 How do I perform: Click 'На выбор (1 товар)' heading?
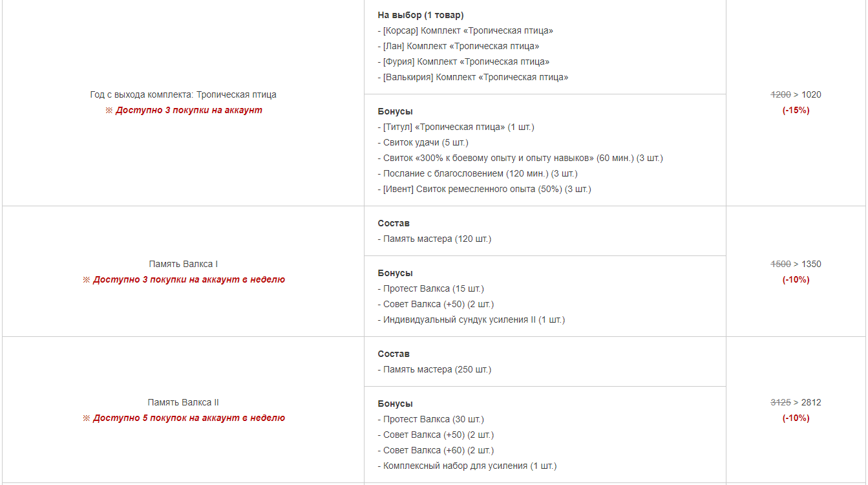(x=420, y=15)
